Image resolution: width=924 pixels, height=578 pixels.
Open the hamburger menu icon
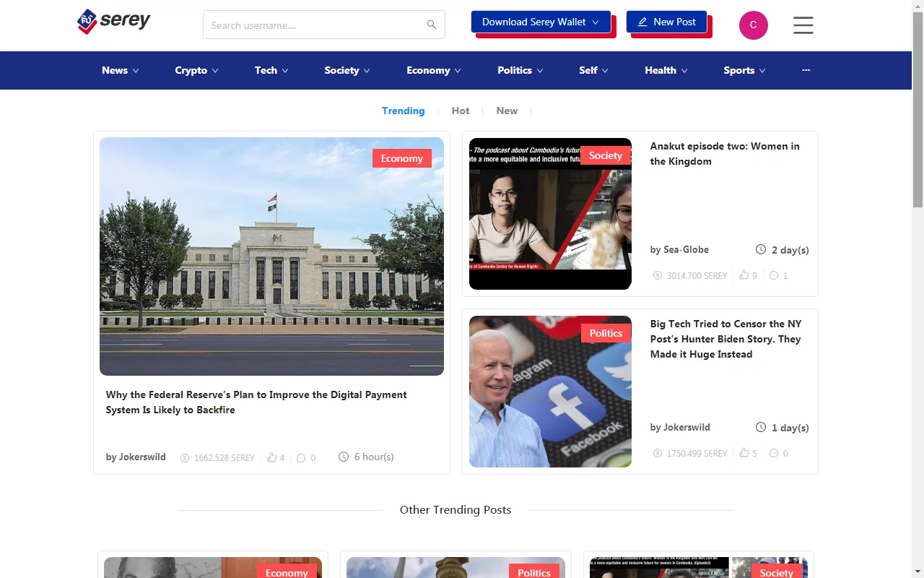[803, 25]
